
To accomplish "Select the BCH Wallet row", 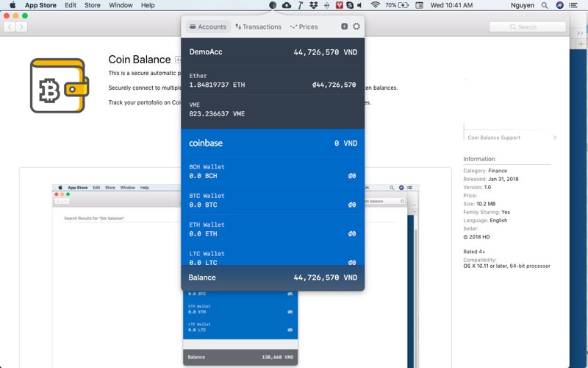I will (x=273, y=171).
